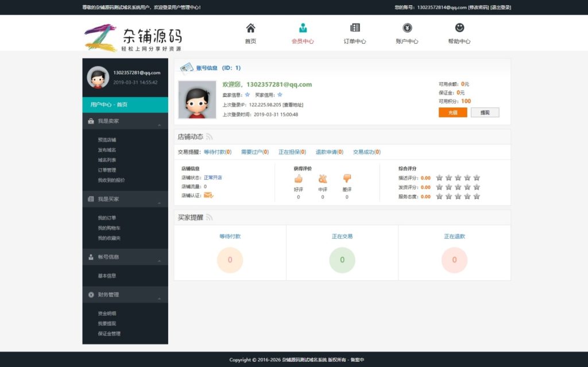Screen dimensions: 588x367
Task: Click the 等待付款 orange circle counter
Action: tap(230, 260)
